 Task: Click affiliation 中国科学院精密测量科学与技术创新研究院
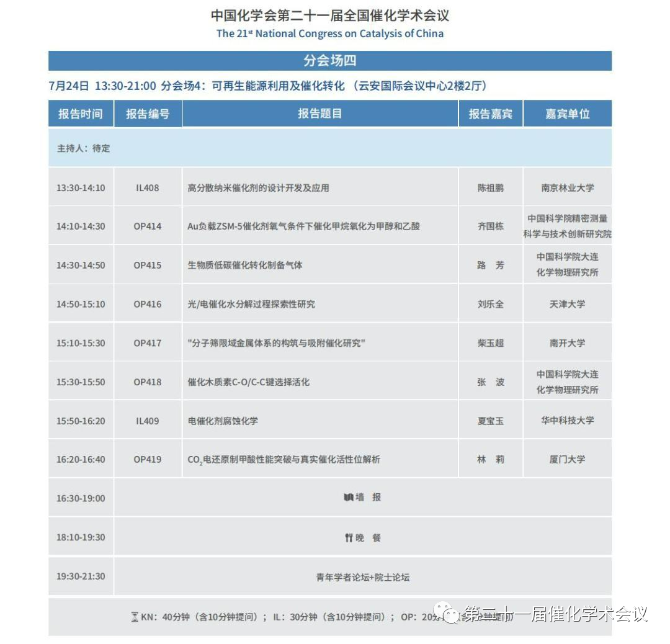tap(568, 226)
